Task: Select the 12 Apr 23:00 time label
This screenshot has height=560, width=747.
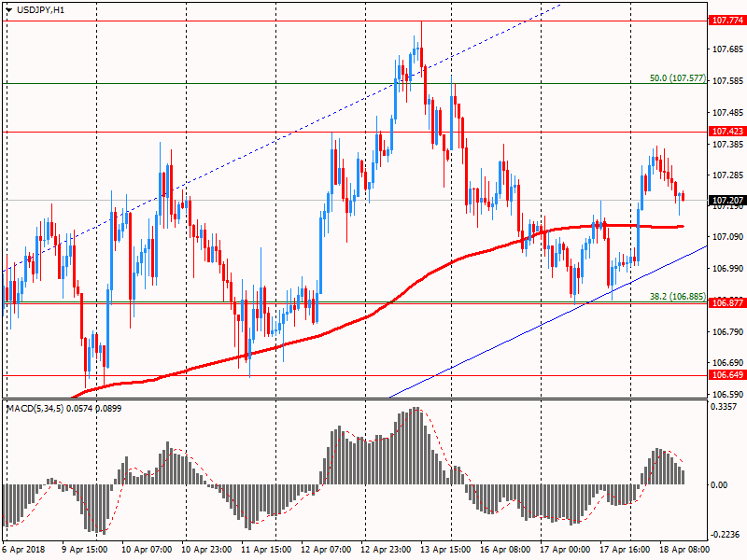Action: tap(386, 550)
